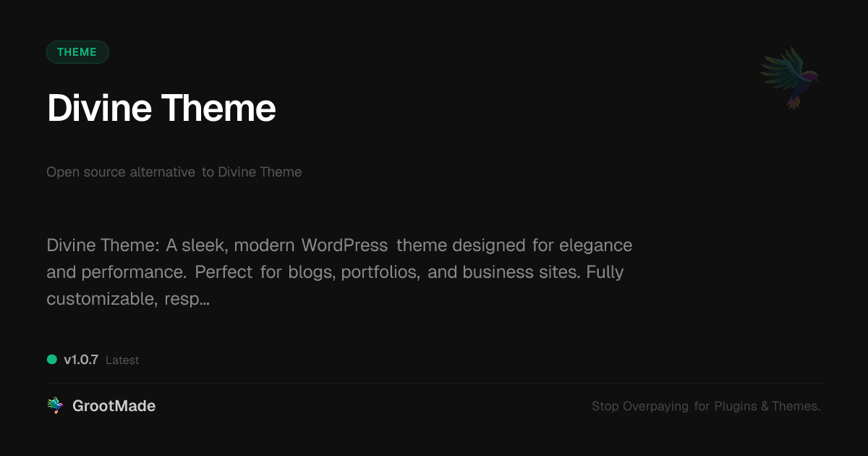Viewport: 868px width, 456px height.
Task: Open the GrootMade brand name
Action: [x=114, y=406]
